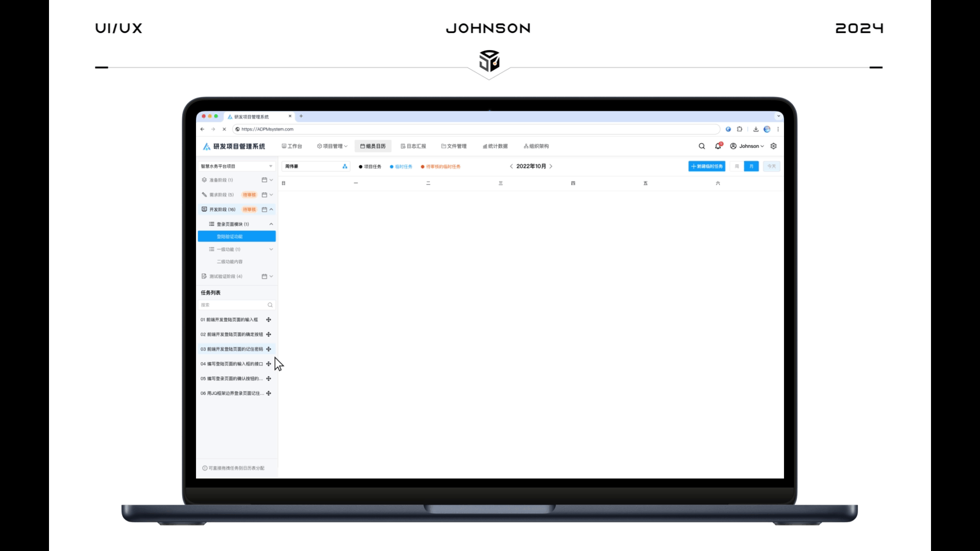Select the 研发项目管理系统 browser tab
980x551 pixels.
[x=259, y=116]
